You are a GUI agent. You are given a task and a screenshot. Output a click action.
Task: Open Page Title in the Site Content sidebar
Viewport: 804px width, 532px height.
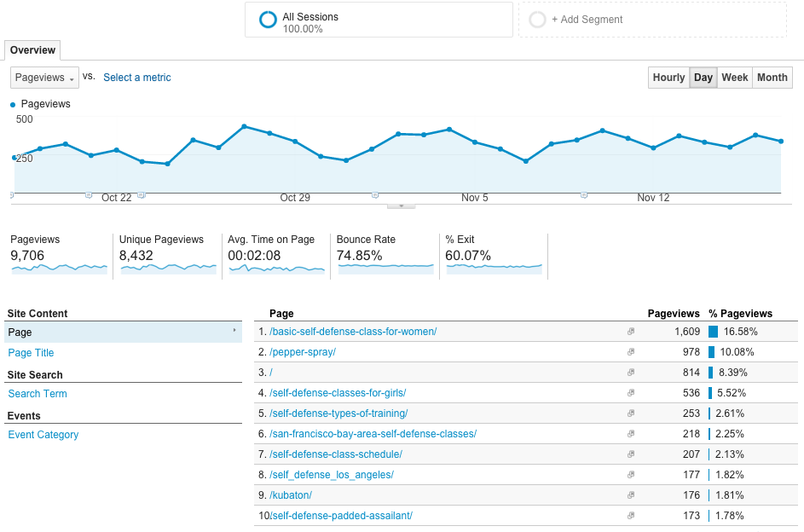tap(30, 352)
